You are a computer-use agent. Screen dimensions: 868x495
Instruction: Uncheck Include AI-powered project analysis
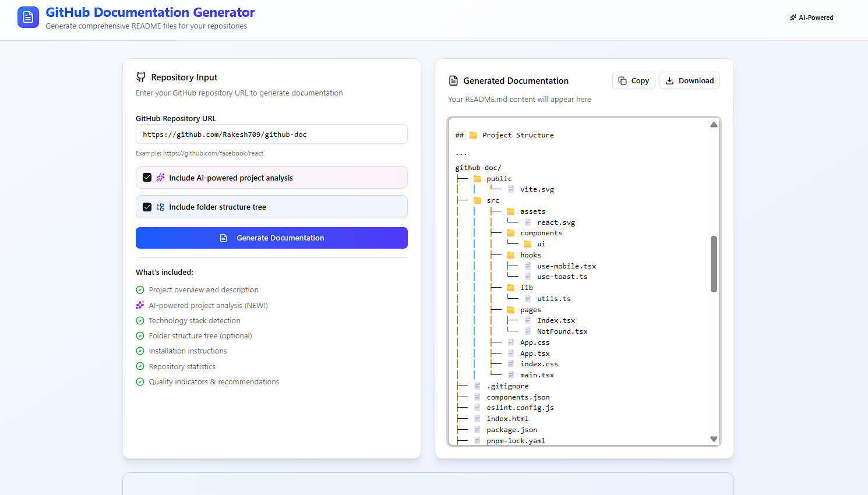pyautogui.click(x=147, y=177)
